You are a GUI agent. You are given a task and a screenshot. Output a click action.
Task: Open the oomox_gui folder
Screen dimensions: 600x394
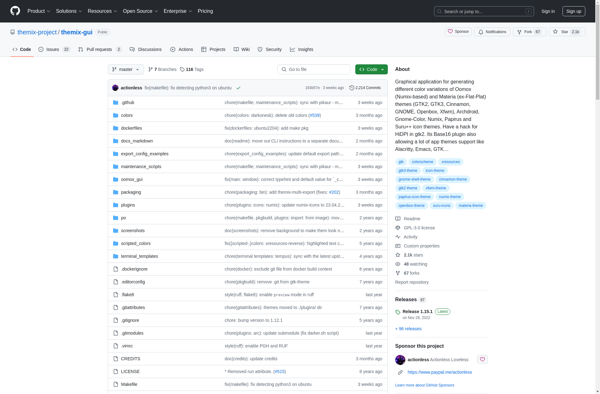[132, 179]
